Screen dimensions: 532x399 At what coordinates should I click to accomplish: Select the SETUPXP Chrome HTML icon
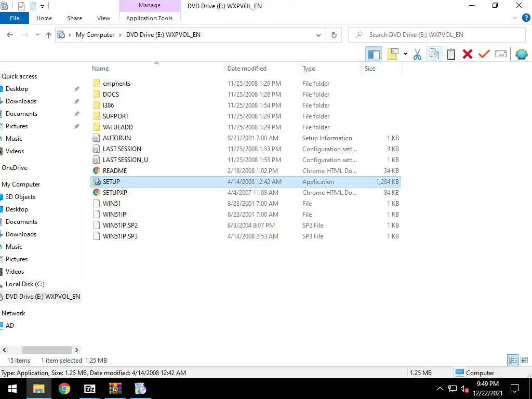click(97, 192)
